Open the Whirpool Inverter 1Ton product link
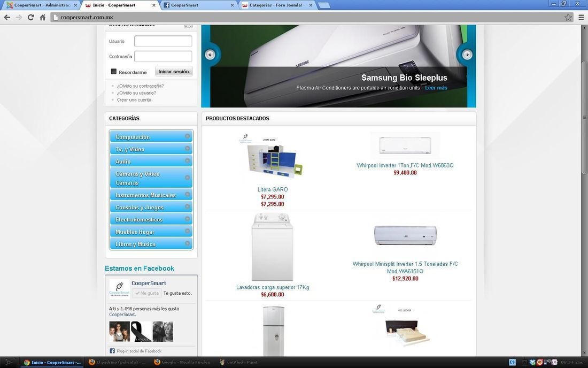588x368 pixels. tap(405, 165)
